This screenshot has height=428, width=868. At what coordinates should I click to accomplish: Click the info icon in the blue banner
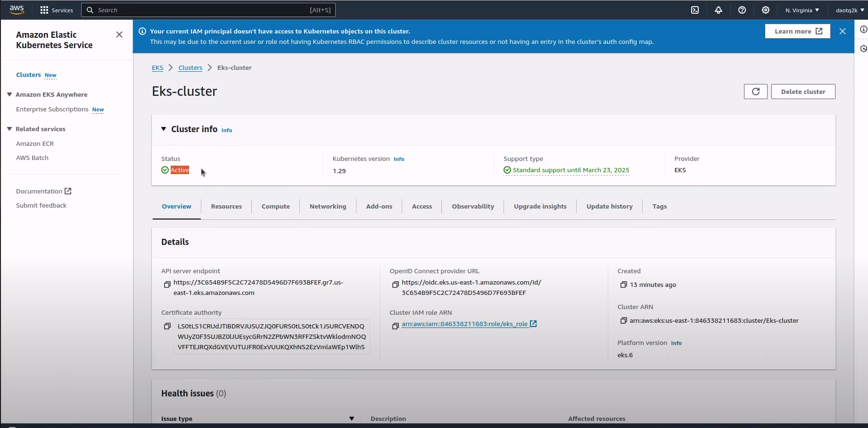click(142, 31)
